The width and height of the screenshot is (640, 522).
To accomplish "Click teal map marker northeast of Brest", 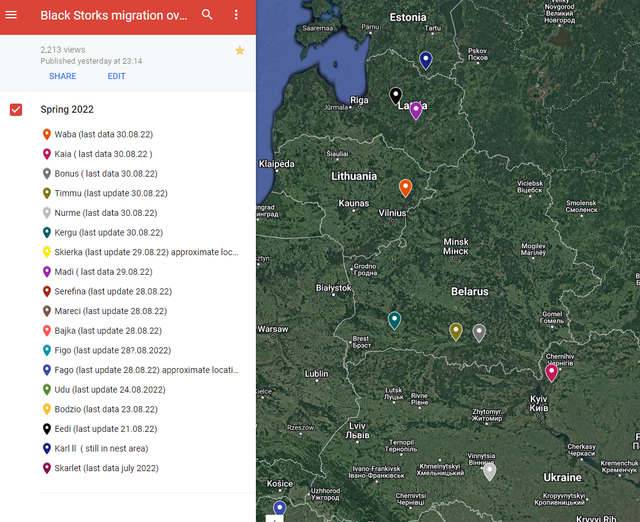I will [x=394, y=320].
